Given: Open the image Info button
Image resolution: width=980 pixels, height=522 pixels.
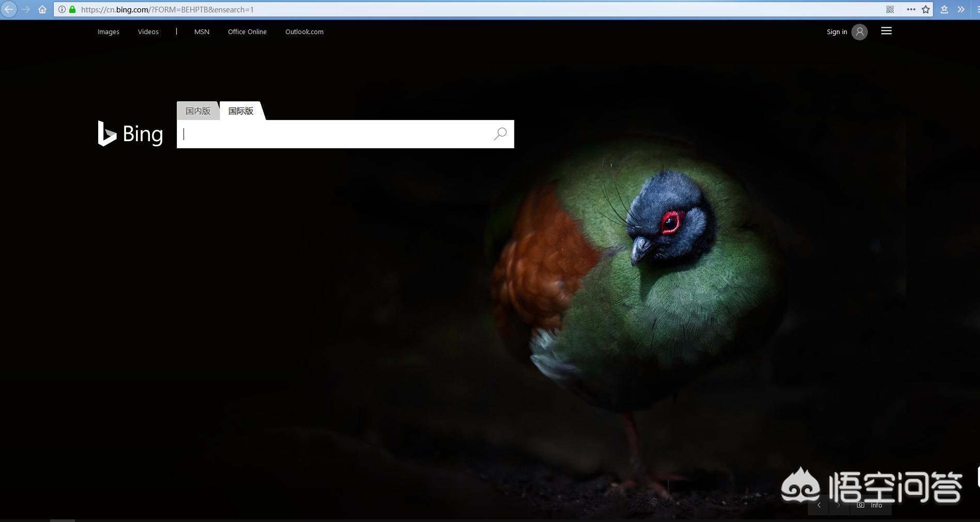Looking at the screenshot, I should click(x=870, y=505).
